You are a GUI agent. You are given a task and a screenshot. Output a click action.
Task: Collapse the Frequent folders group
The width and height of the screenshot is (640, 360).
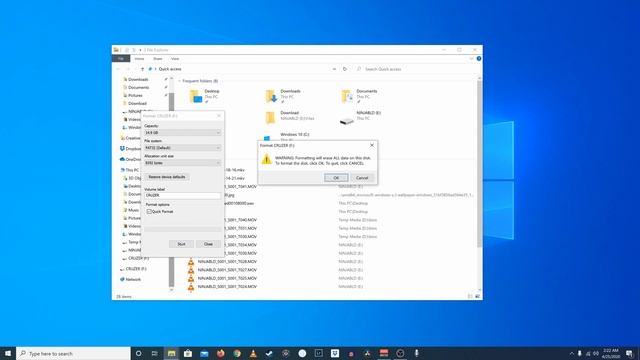click(x=180, y=81)
